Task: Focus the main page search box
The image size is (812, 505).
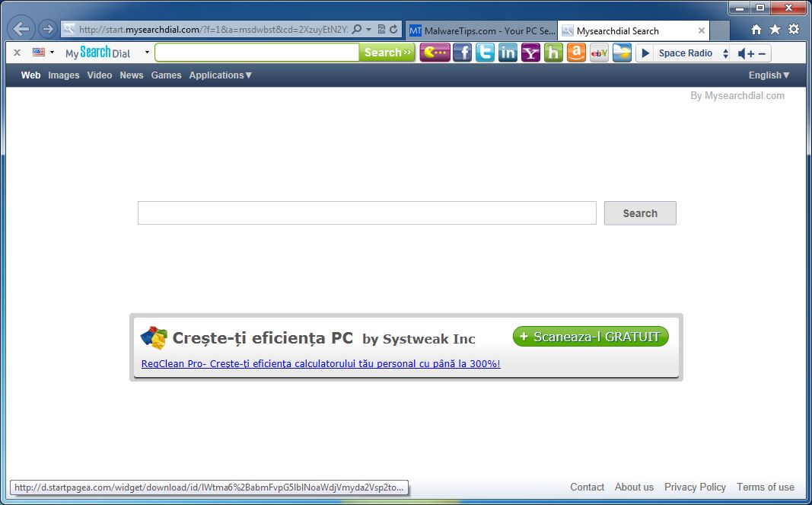Action: coord(367,213)
